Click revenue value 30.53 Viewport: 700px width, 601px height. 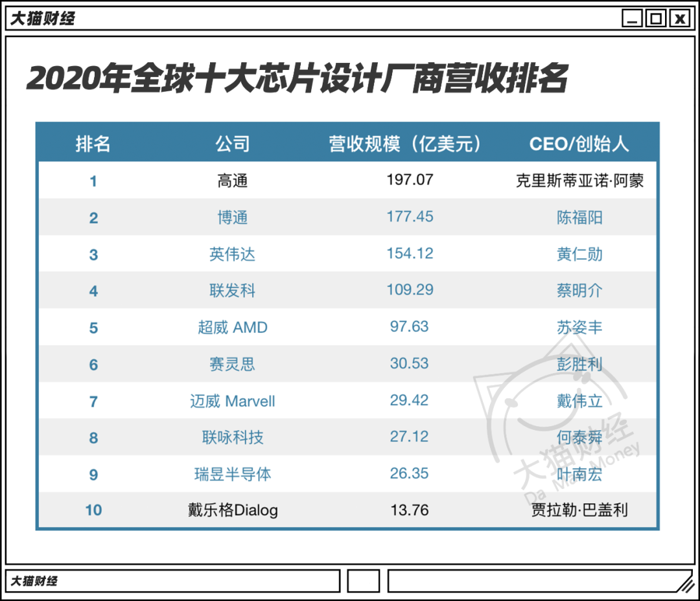pyautogui.click(x=410, y=363)
